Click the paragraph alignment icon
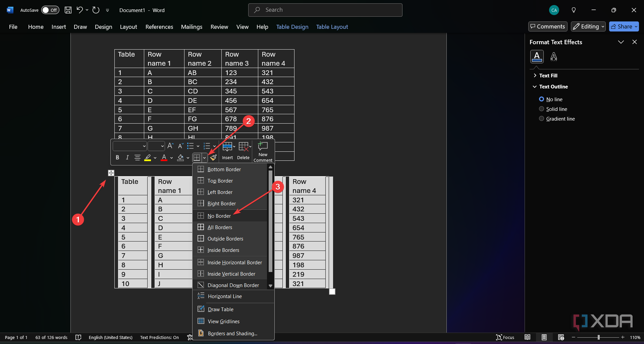This screenshot has height=344, width=644. (137, 157)
